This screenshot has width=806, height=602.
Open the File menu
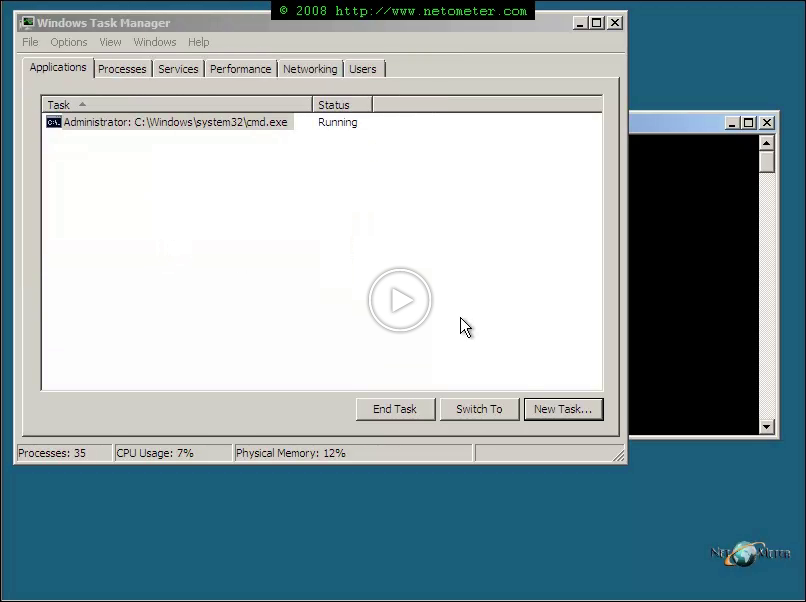coord(30,42)
